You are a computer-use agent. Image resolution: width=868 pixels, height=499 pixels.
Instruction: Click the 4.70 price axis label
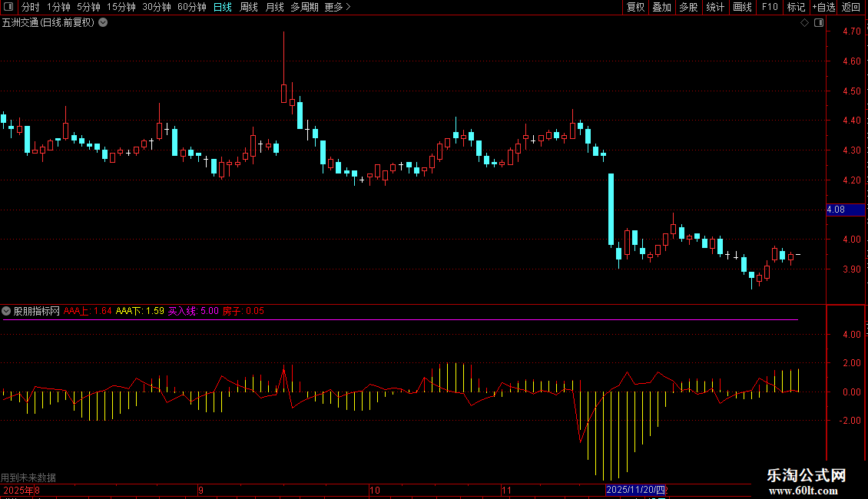tap(851, 31)
